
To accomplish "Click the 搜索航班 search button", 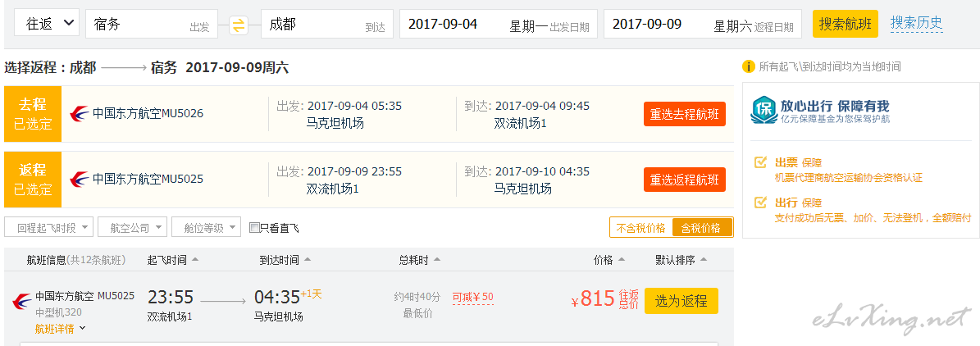I will [845, 25].
